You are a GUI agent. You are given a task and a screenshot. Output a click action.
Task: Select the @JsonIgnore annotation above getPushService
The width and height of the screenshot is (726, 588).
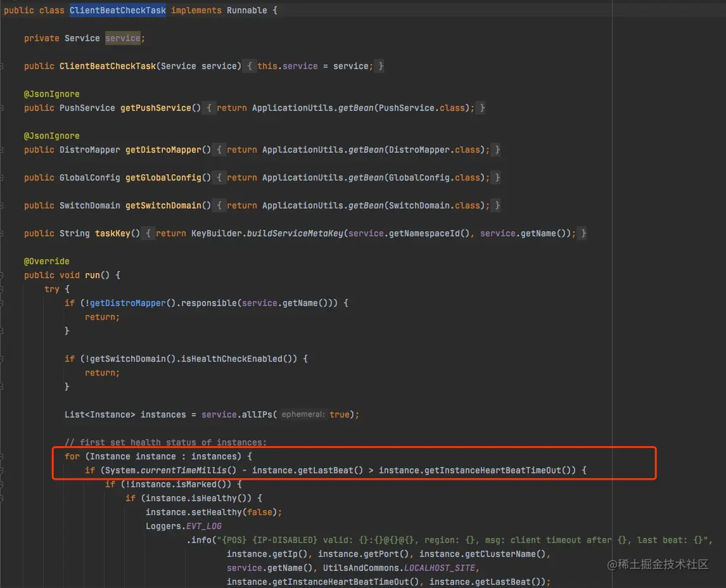click(52, 94)
